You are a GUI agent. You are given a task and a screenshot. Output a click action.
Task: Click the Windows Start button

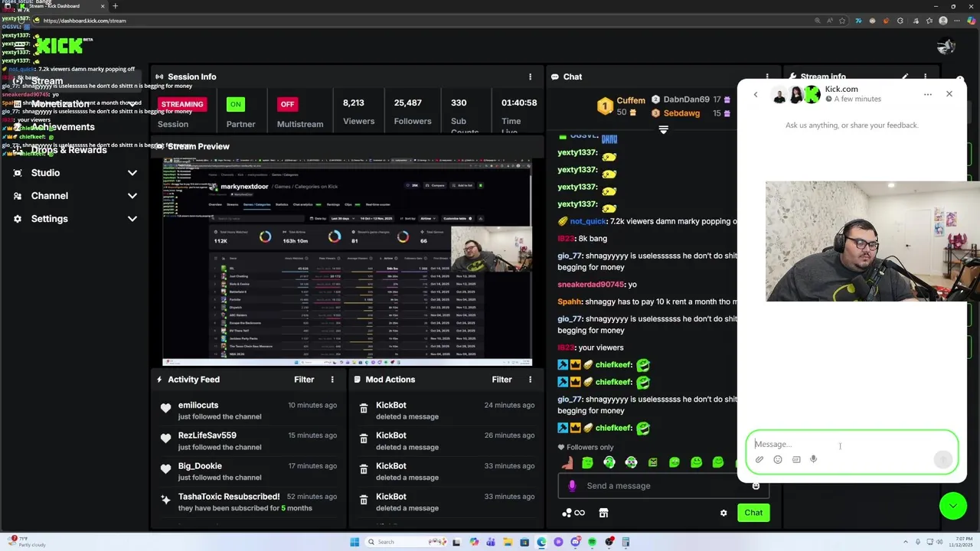pos(354,542)
